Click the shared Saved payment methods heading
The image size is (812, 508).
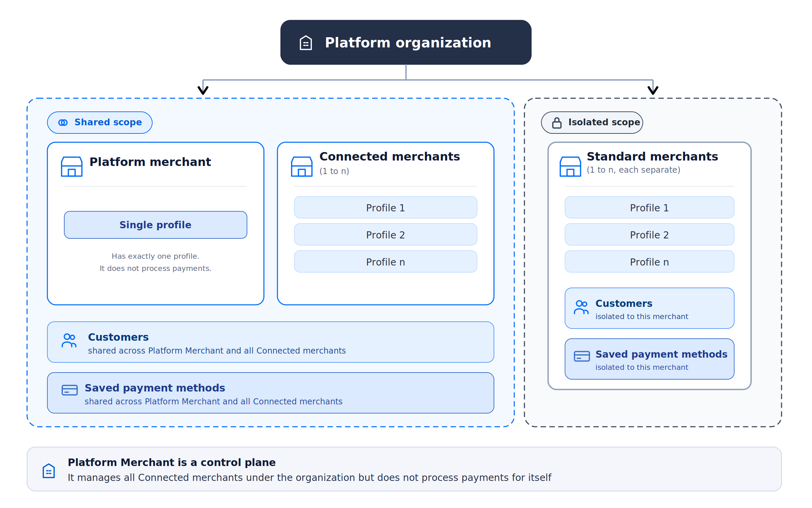click(x=155, y=388)
